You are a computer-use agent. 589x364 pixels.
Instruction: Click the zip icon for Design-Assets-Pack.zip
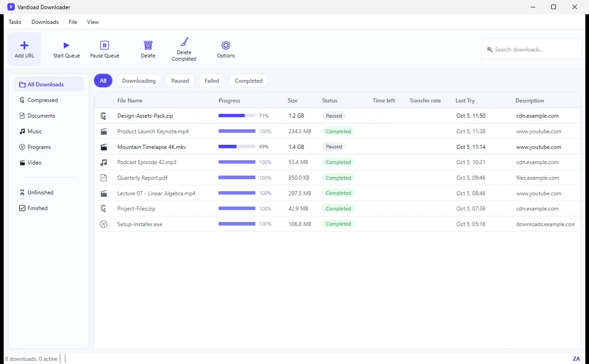pos(104,116)
